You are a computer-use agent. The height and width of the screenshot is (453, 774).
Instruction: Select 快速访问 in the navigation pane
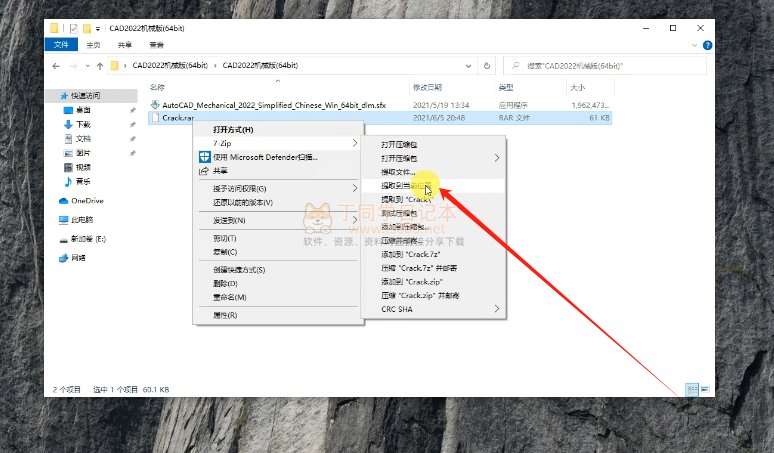tap(85, 95)
